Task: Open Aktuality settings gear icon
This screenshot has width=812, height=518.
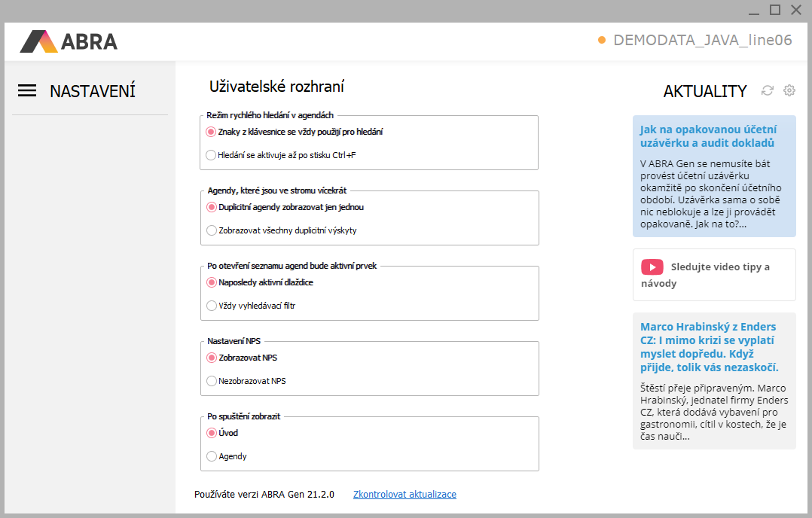Action: click(x=789, y=90)
